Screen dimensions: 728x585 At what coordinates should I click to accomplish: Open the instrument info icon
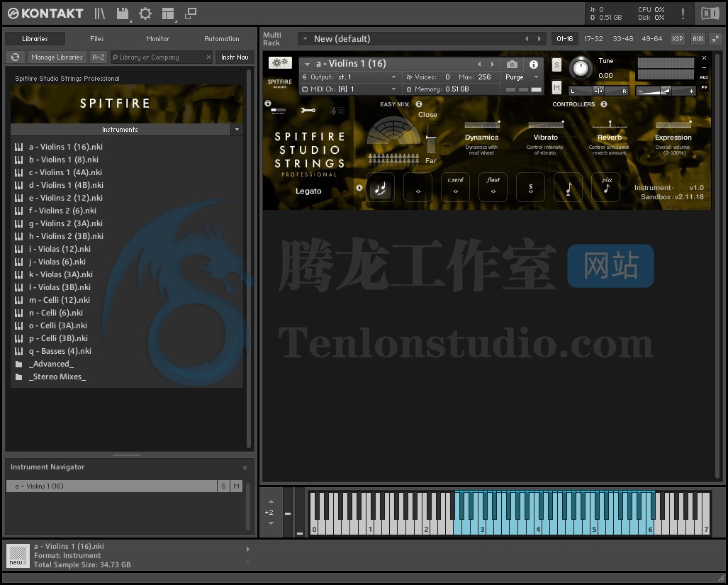point(534,64)
